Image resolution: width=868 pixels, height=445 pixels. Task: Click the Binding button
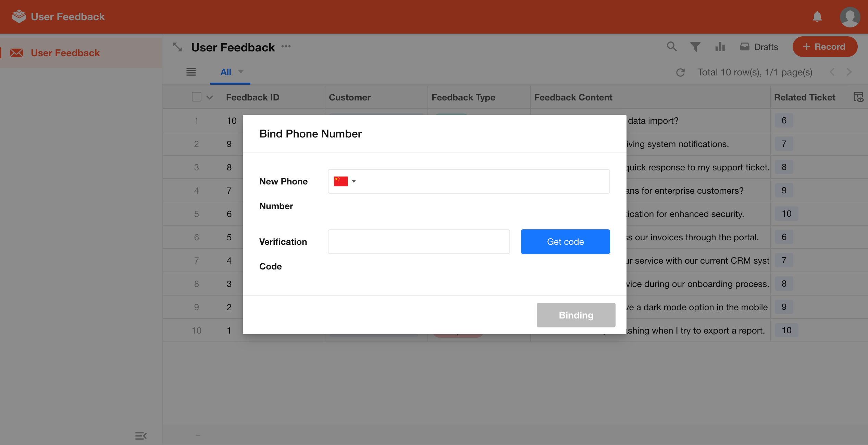pyautogui.click(x=575, y=315)
